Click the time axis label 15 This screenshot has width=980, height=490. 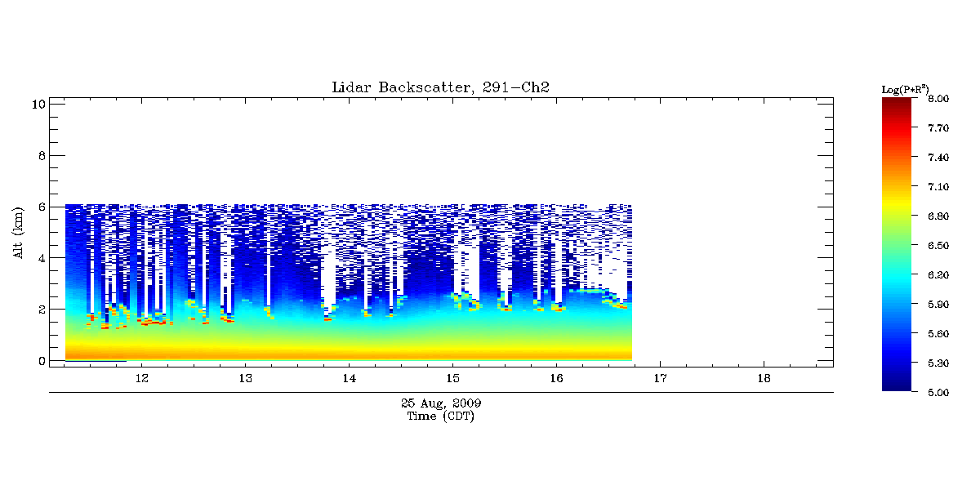452,379
